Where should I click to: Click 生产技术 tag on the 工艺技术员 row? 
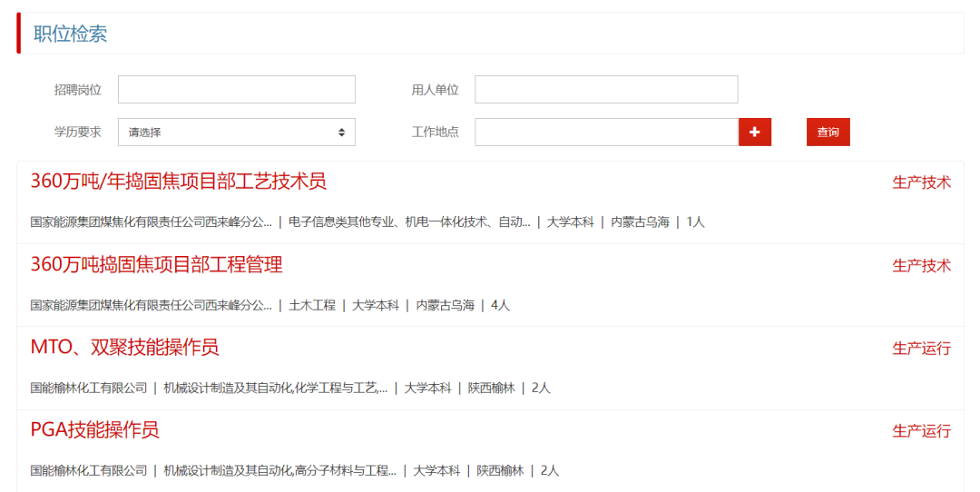click(921, 182)
